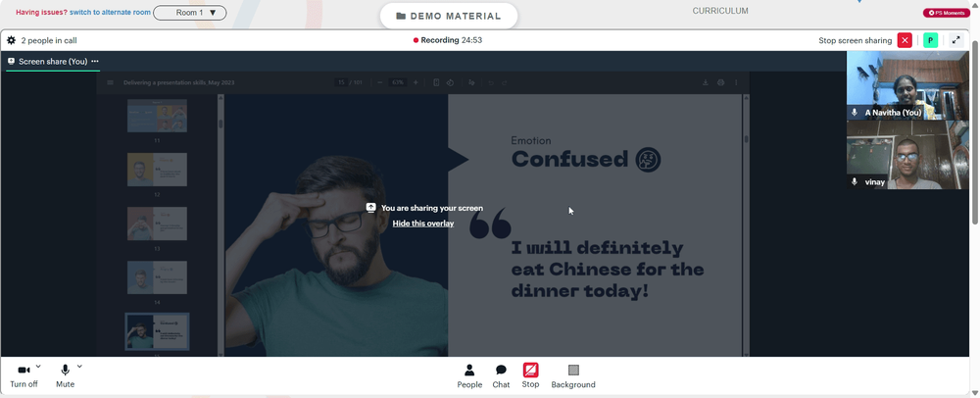Open the PDF viewer more actions menu
This screenshot has width=980, height=398.
tap(736, 82)
